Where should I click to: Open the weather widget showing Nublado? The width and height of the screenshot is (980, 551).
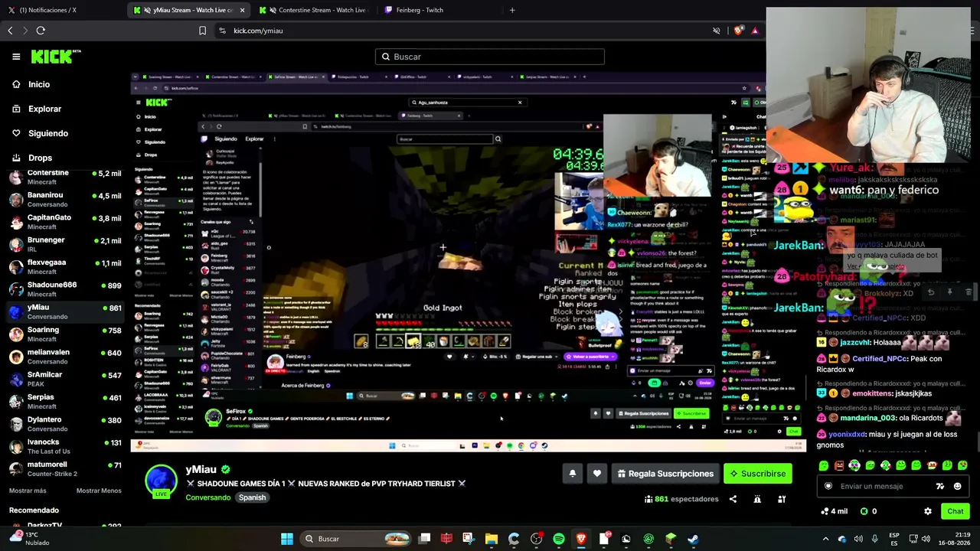28,539
